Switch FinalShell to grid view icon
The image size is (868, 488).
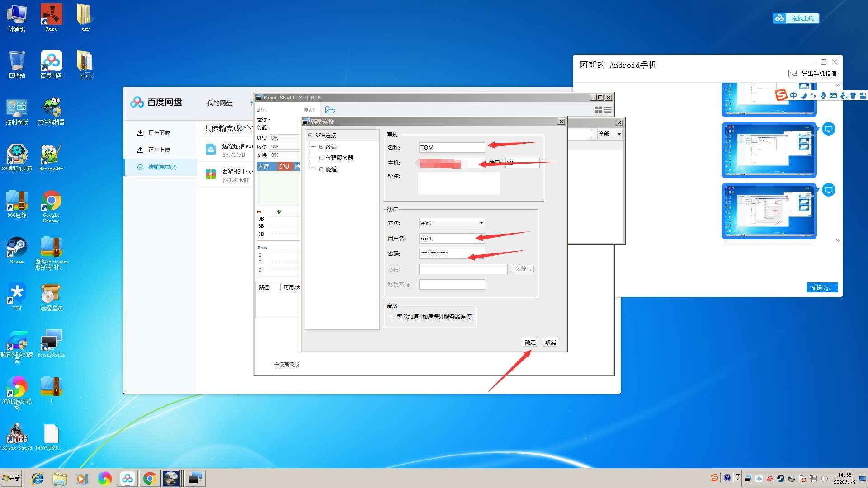pos(598,110)
